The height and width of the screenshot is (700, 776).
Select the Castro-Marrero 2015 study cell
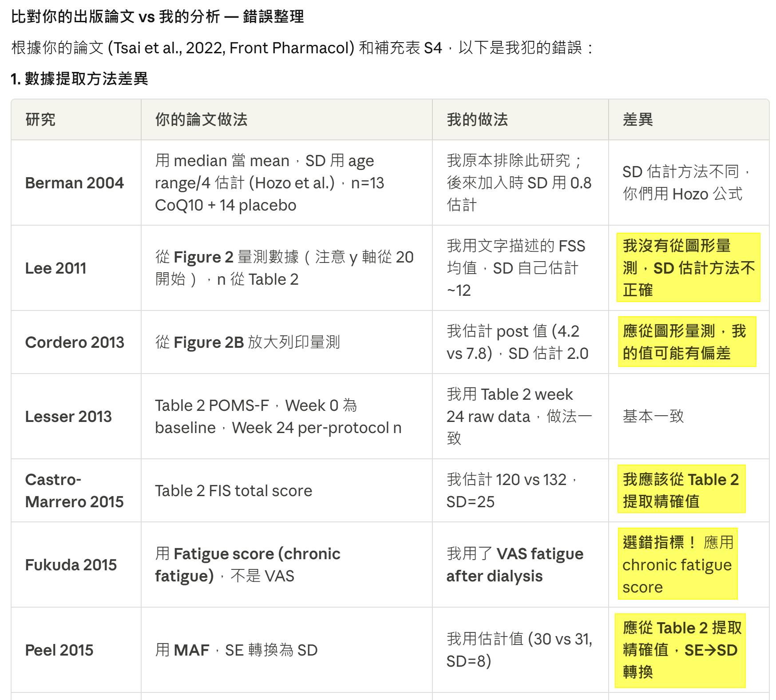point(74,491)
